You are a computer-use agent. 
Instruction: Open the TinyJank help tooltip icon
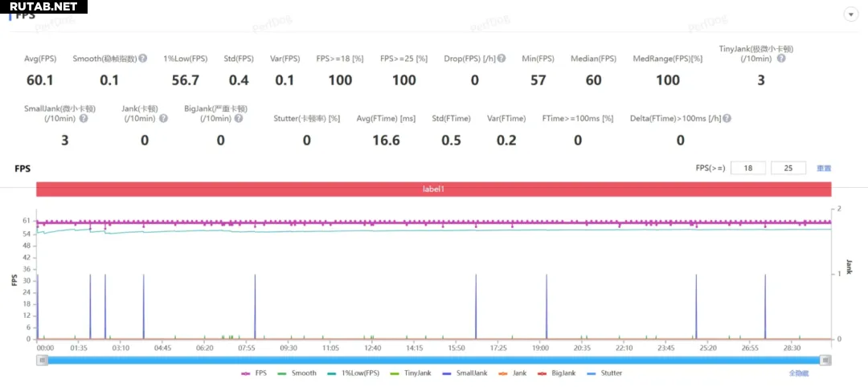[780, 59]
